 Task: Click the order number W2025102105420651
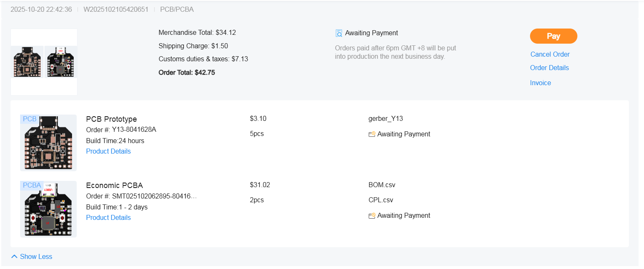[116, 9]
